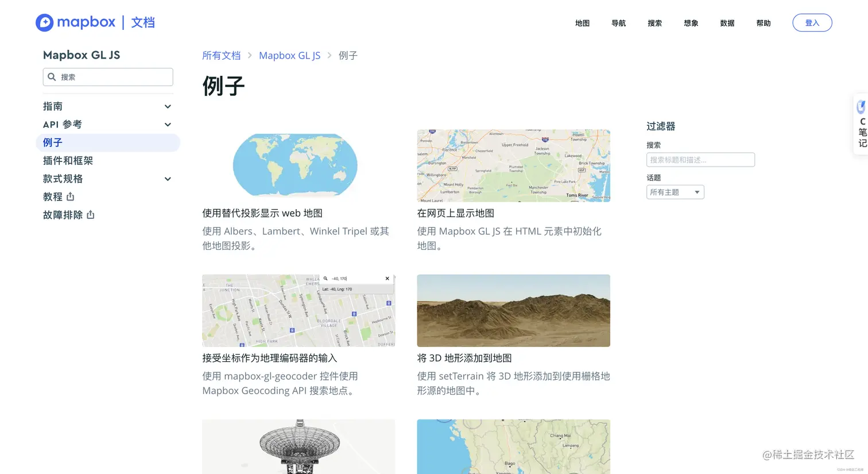This screenshot has width=868, height=474.
Task: Go to Mapbox GL JS breadcrumb link
Action: [x=289, y=56]
